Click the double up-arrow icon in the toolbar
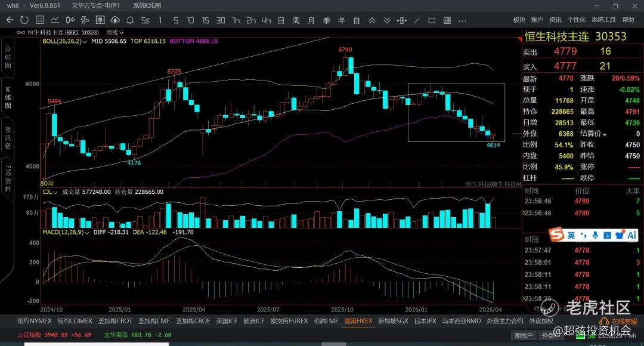The width and height of the screenshot is (644, 346). pos(371,20)
